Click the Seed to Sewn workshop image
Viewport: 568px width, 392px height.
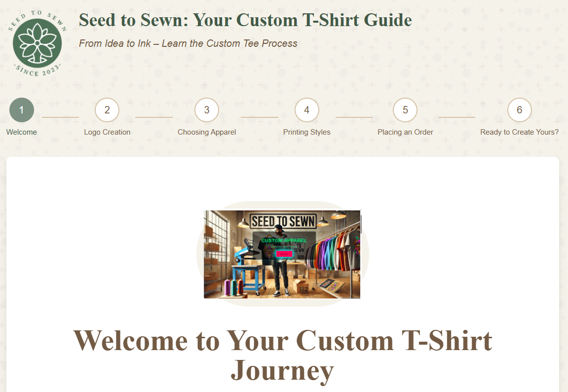(282, 254)
